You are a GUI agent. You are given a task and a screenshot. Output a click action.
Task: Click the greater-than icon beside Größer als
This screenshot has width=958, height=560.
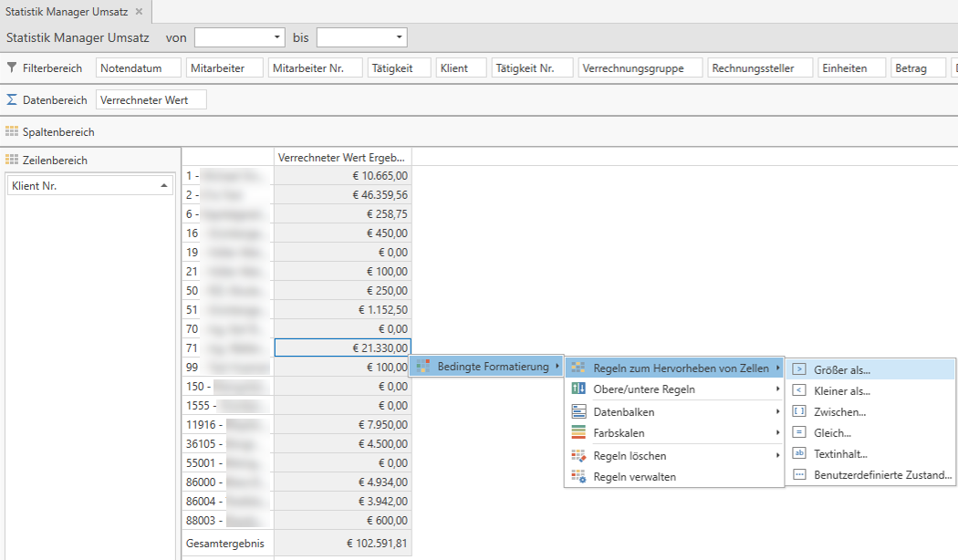tap(799, 370)
